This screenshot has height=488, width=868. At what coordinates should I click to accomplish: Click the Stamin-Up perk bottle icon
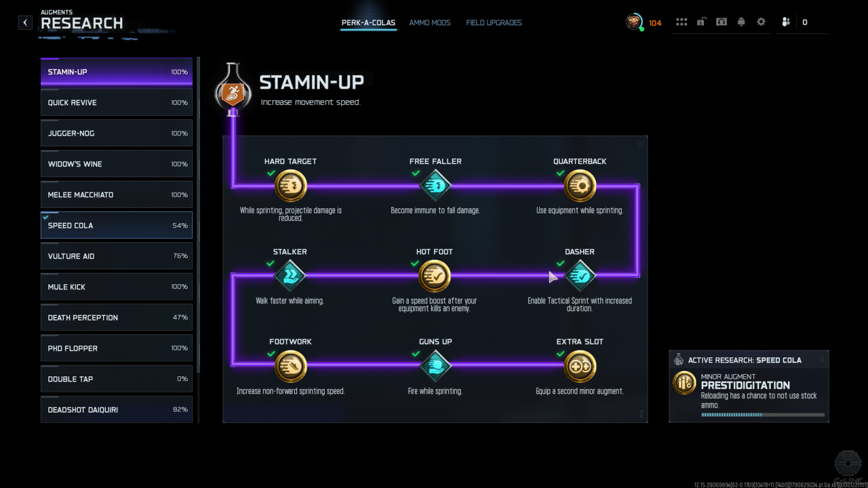(233, 89)
